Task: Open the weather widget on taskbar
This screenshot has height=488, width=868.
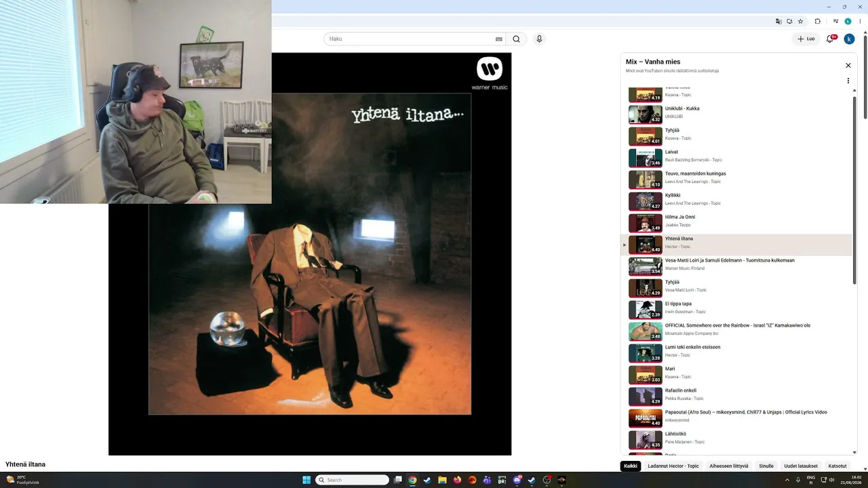Action: [22, 480]
